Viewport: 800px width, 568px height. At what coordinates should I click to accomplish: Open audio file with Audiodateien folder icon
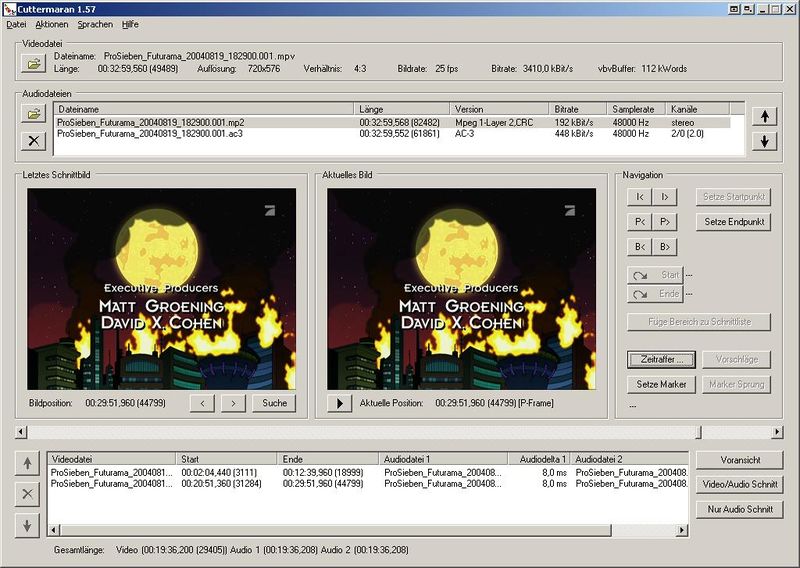pos(34,114)
